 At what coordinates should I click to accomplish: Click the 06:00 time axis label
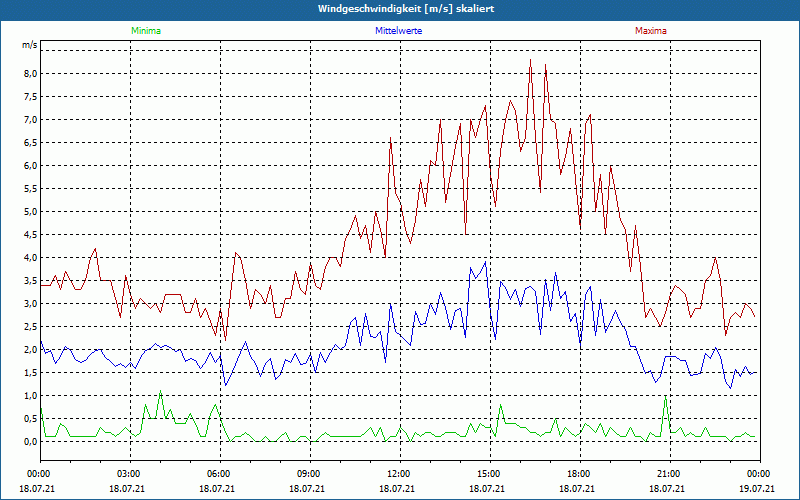(220, 474)
